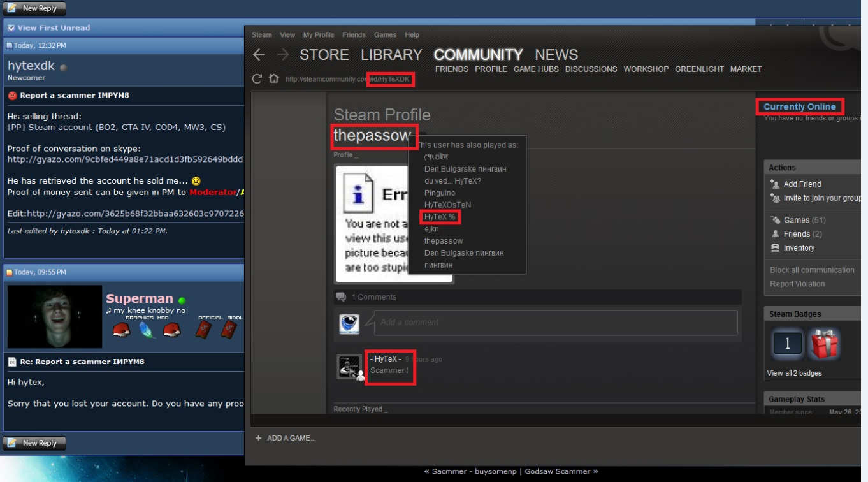Click Invite to join your group
The image size is (868, 482).
pyautogui.click(x=815, y=198)
